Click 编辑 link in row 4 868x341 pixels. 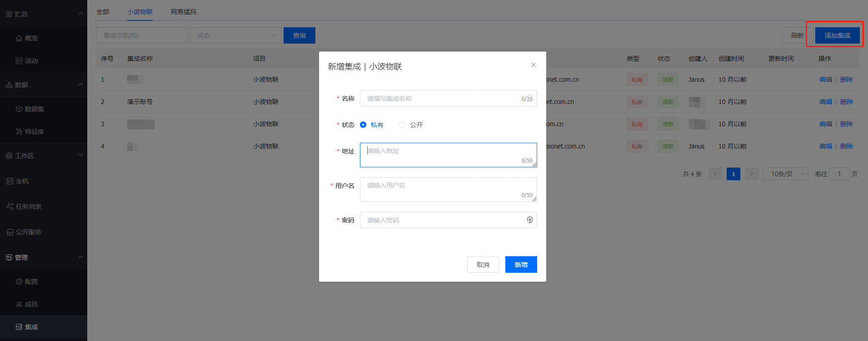(x=826, y=146)
